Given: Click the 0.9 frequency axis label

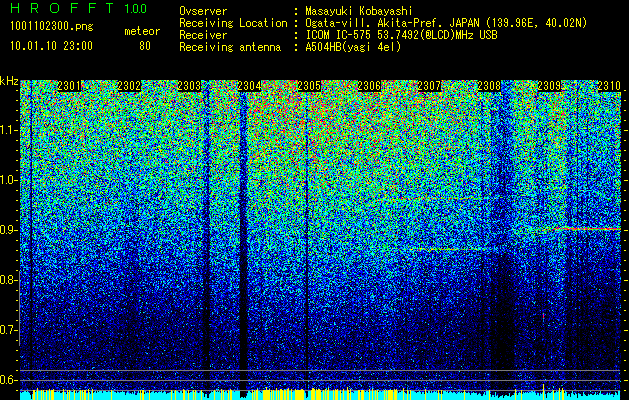Looking at the screenshot, I should click(9, 230).
